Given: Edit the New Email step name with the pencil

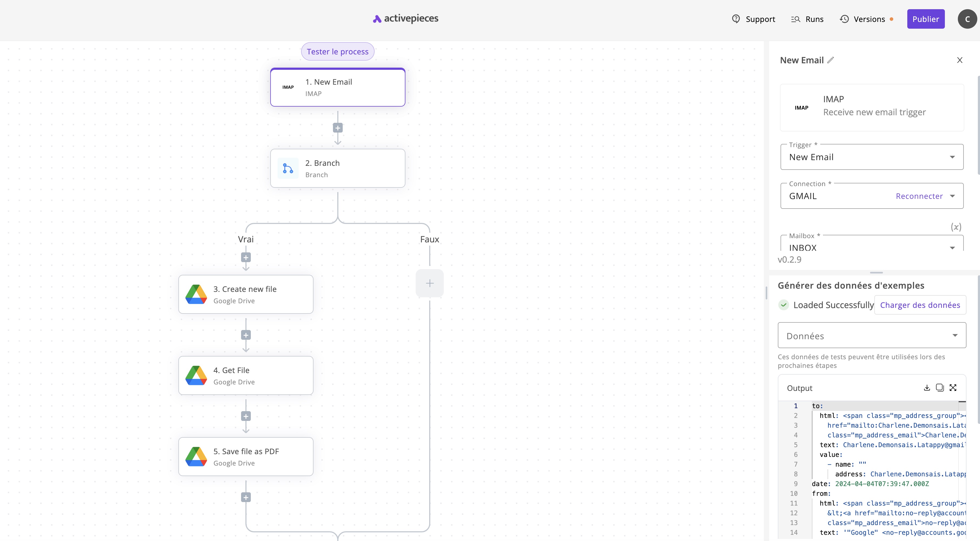Looking at the screenshot, I should (x=831, y=60).
